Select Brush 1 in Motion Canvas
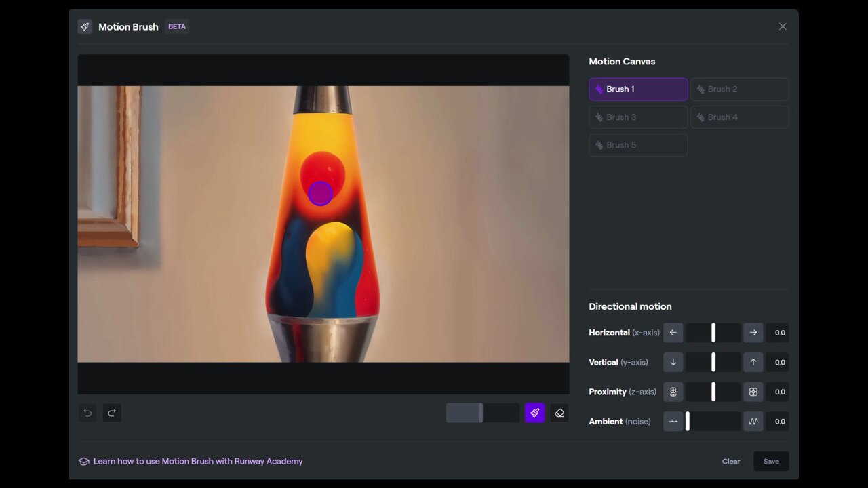Image resolution: width=868 pixels, height=488 pixels. [638, 89]
